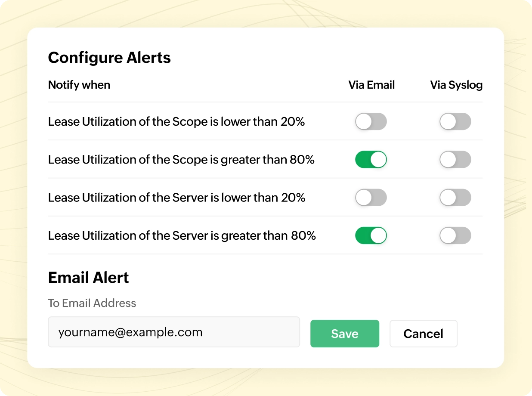Image resolution: width=532 pixels, height=396 pixels.
Task: Cancel the alert configuration
Action: tap(423, 334)
